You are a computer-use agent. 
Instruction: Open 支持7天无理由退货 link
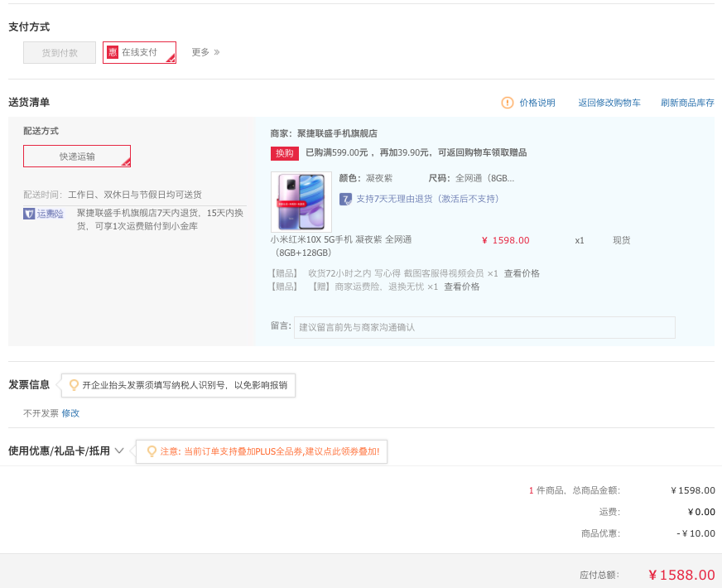(x=427, y=199)
